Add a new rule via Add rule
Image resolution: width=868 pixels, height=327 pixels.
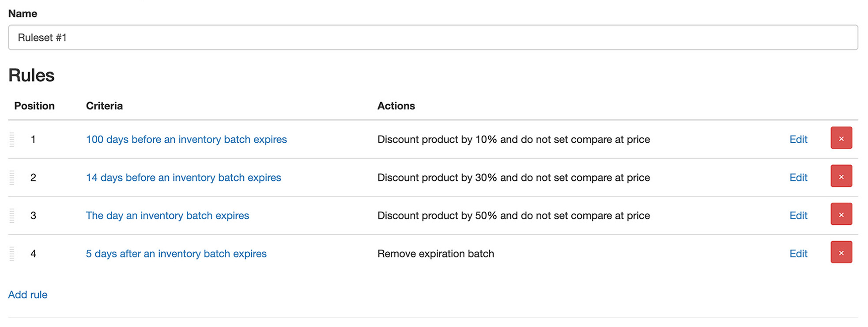28,295
